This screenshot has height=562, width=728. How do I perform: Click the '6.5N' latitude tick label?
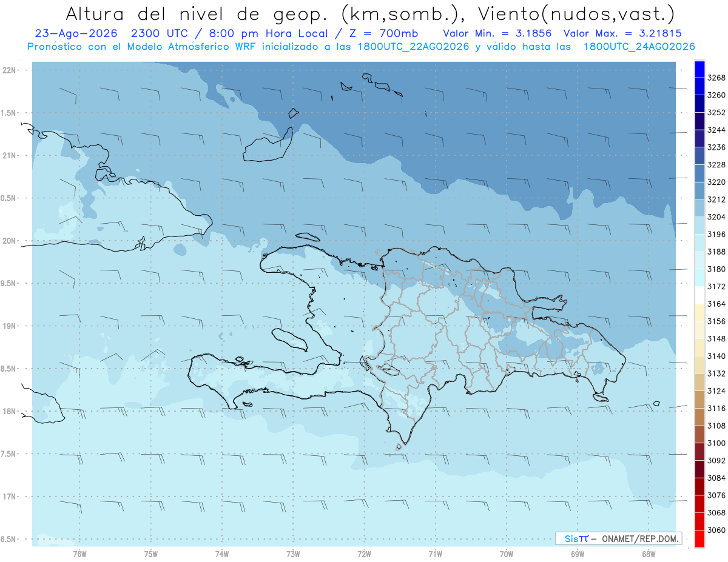8,539
